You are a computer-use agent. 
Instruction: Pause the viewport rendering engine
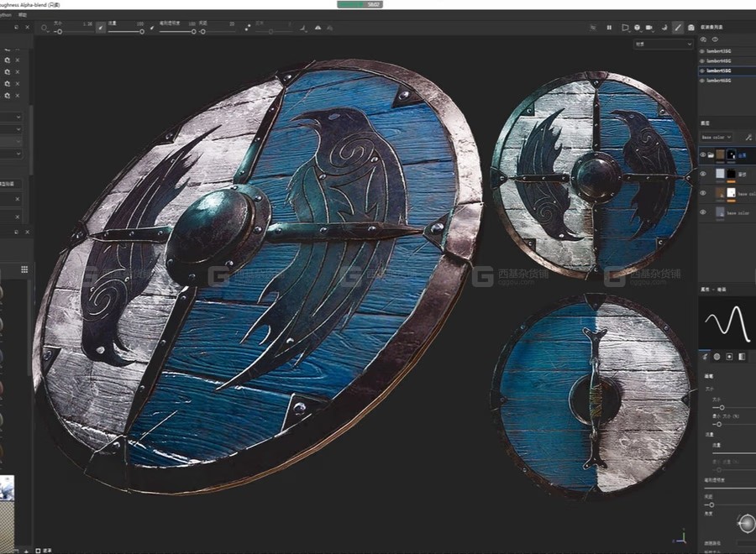609,28
